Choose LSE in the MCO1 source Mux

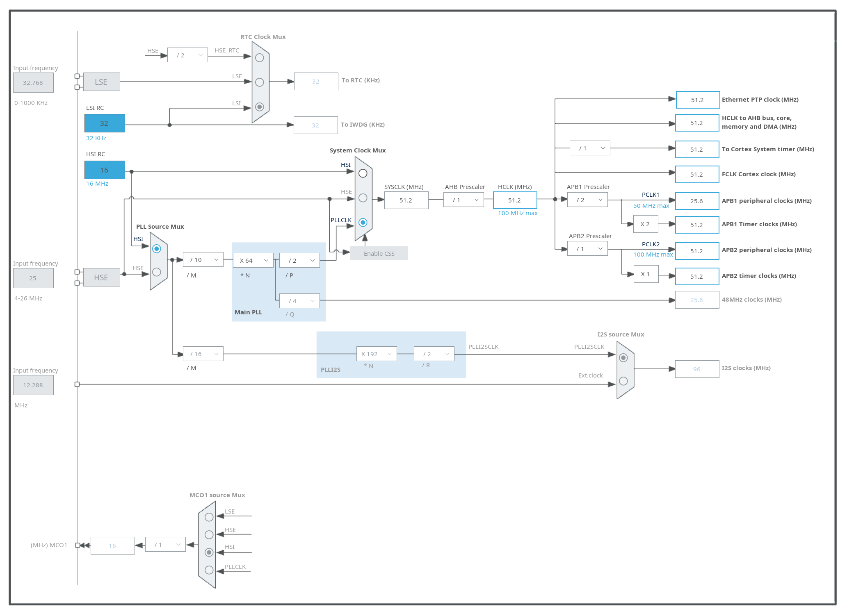click(209, 517)
